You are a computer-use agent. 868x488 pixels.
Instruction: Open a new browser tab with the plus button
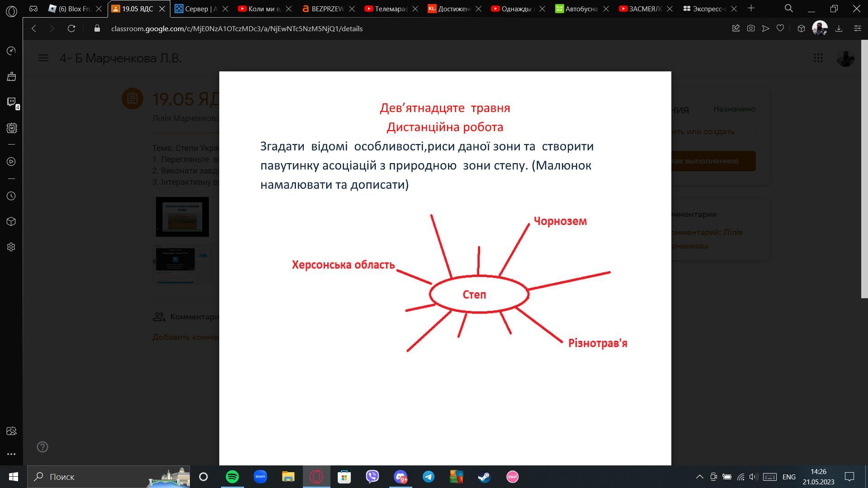click(x=751, y=8)
